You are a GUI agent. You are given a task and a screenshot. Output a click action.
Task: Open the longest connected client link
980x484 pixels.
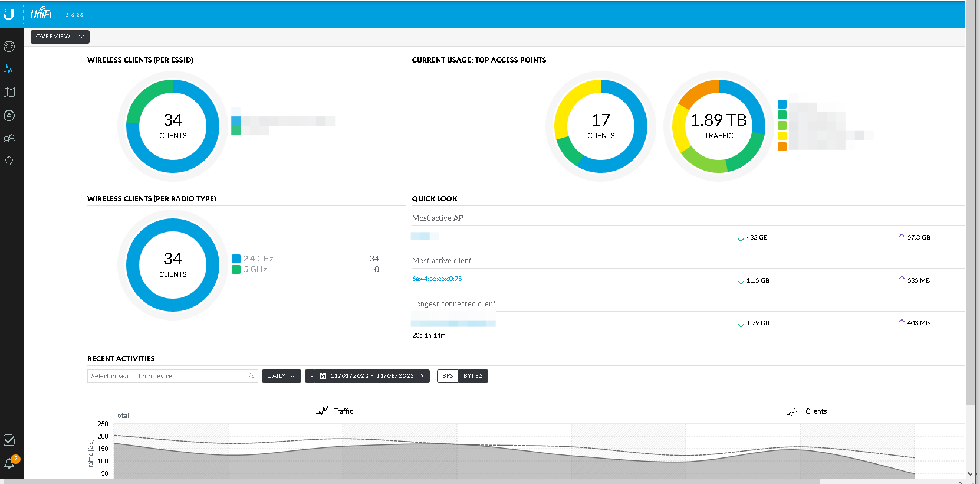pos(453,323)
